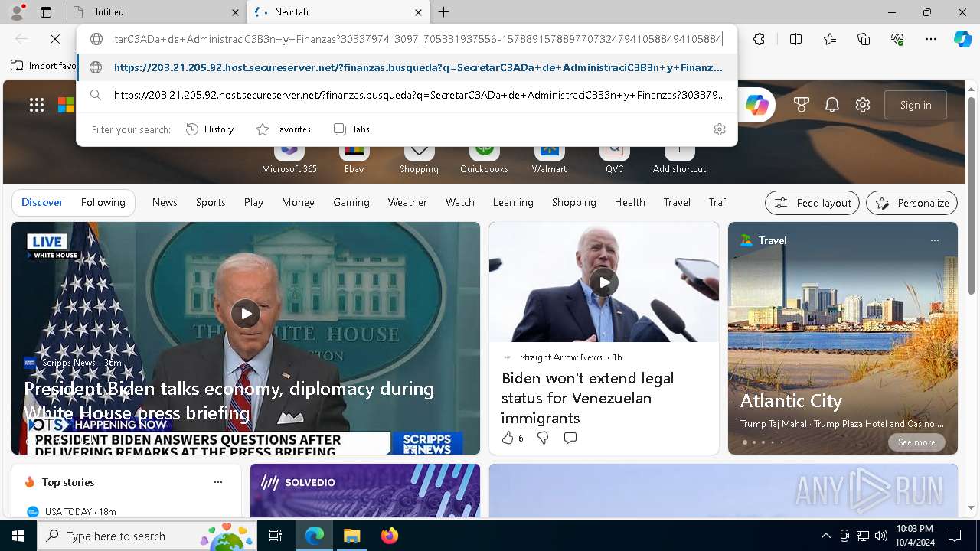Open comments on Venezuelan immigrants story
The image size is (980, 551).
click(570, 438)
